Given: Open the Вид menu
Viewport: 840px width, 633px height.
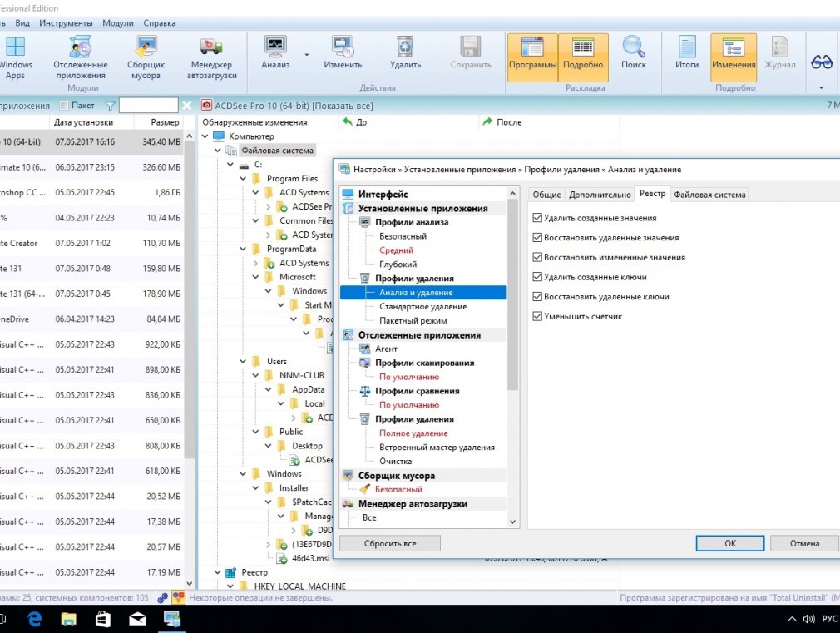Looking at the screenshot, I should pos(22,23).
